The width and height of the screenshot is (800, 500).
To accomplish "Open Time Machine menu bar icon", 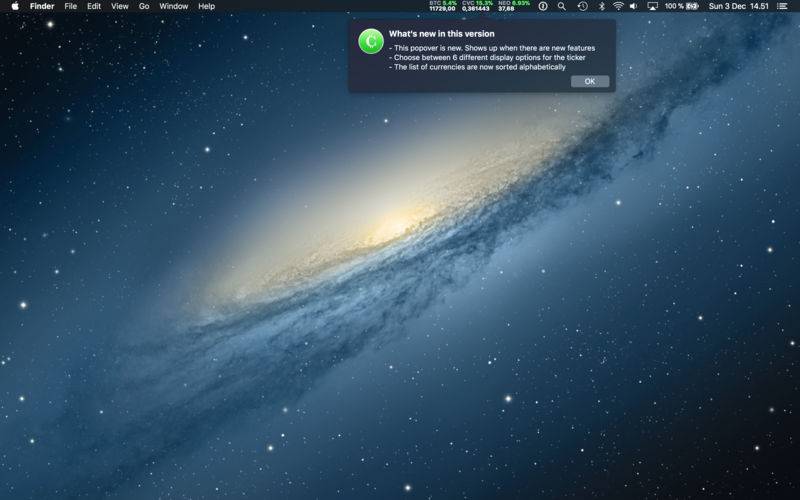I will 582,6.
